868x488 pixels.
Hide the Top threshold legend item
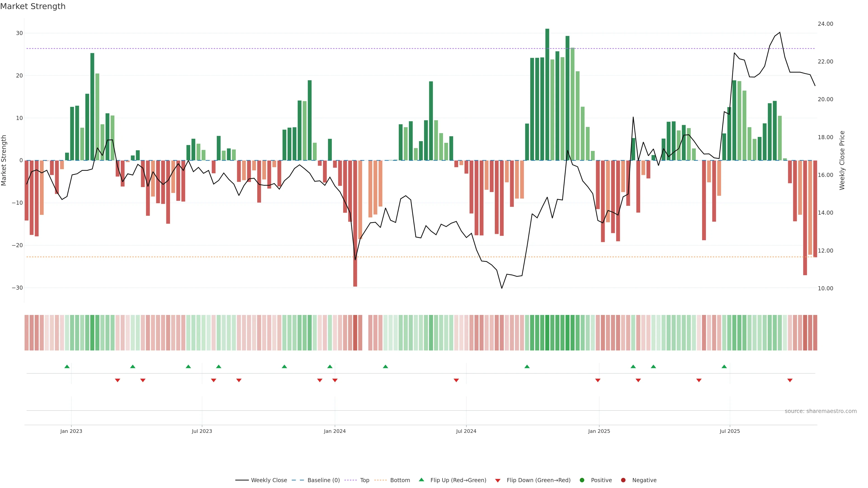364,480
